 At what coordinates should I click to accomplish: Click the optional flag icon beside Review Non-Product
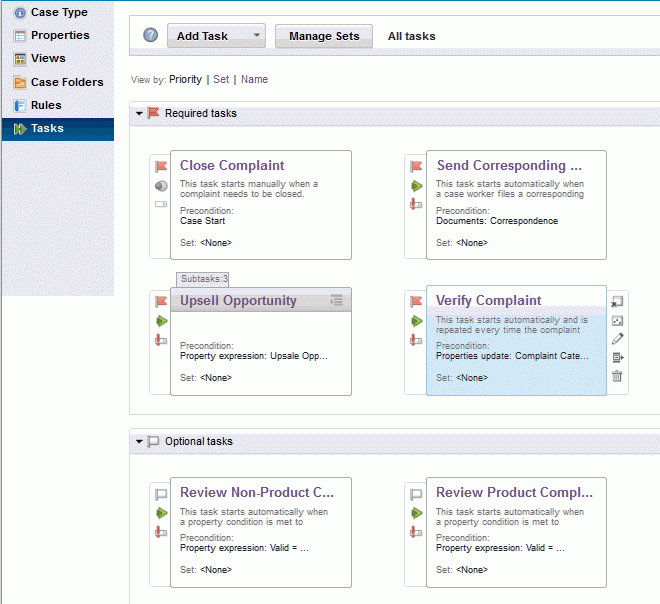click(161, 493)
